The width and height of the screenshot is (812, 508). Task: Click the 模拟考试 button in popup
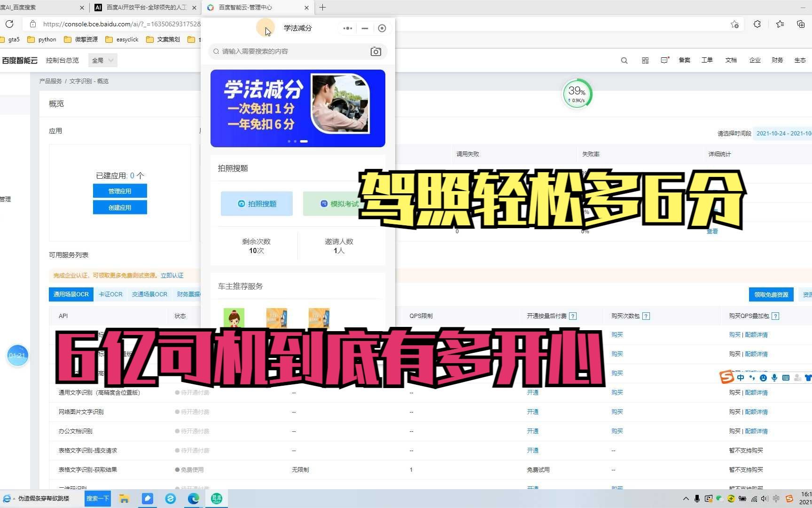pos(339,204)
